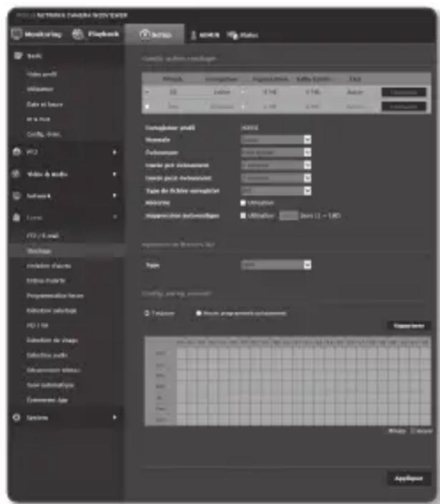
Task: Tick the automatic deletion Utilisation checkbox
Action: coord(244,214)
